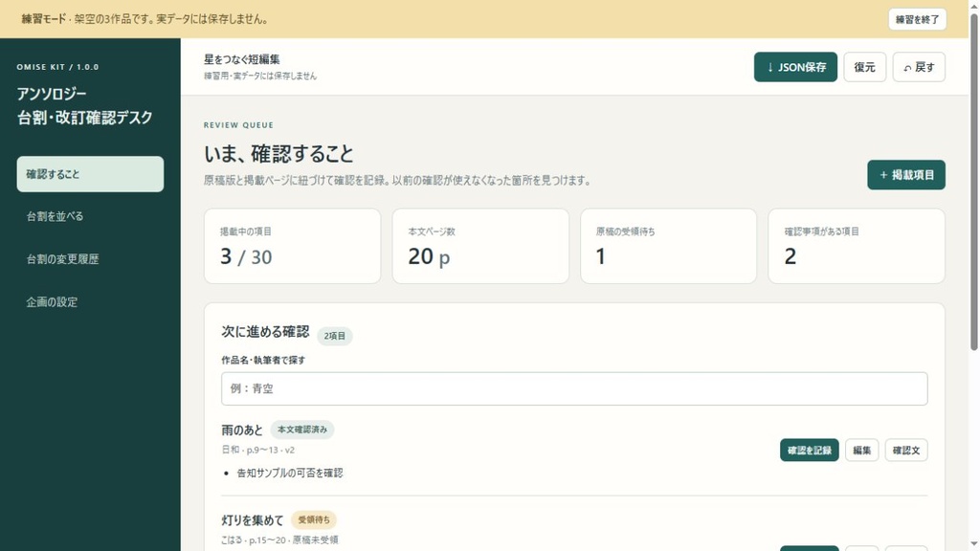The image size is (980, 551).
Task: Click 確認を記録 for 雨のあと
Action: point(809,450)
